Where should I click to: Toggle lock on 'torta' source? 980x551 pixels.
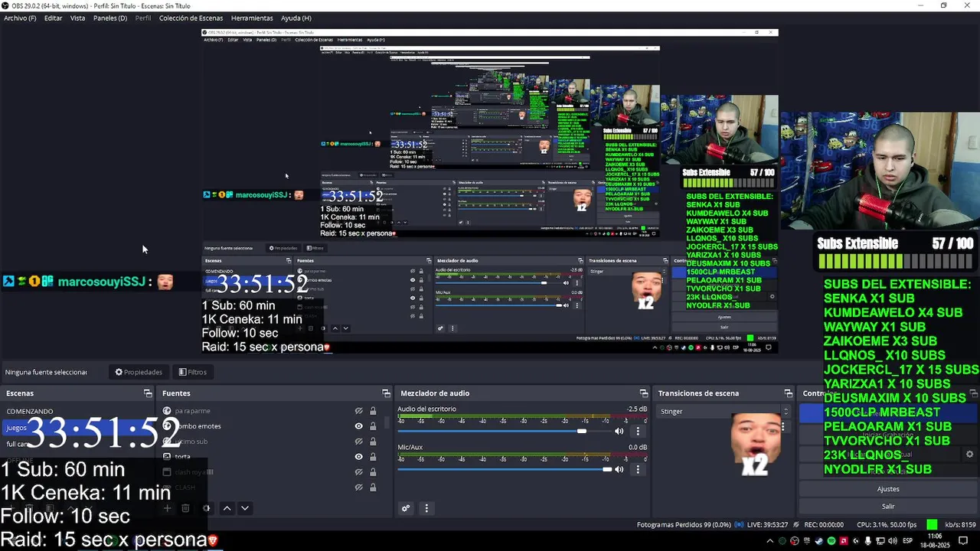[x=373, y=457]
